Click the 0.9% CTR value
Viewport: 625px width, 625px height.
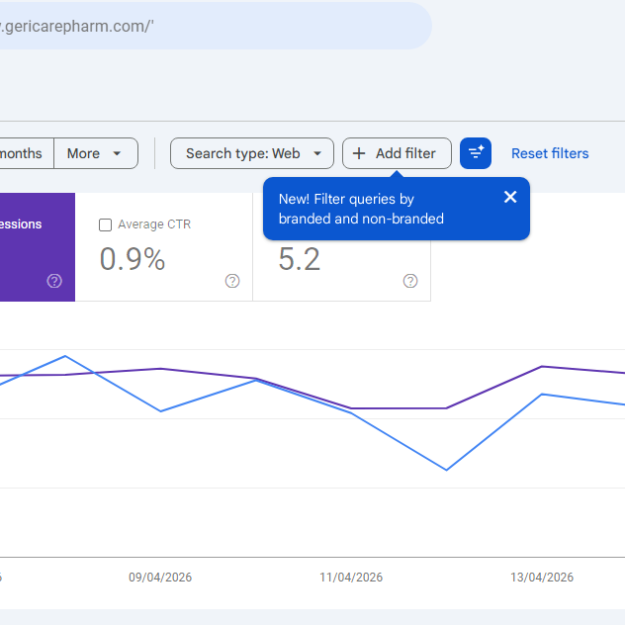(x=132, y=259)
